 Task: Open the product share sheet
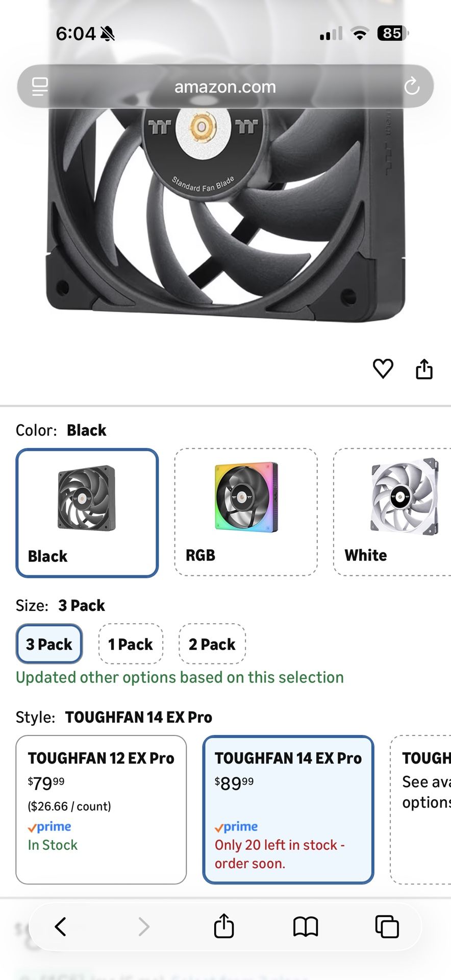(x=424, y=369)
